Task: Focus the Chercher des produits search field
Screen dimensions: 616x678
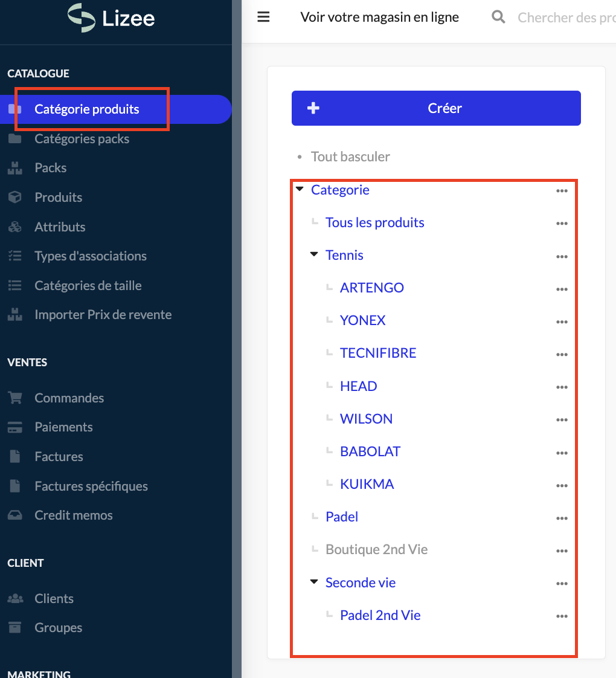Action: pos(566,18)
